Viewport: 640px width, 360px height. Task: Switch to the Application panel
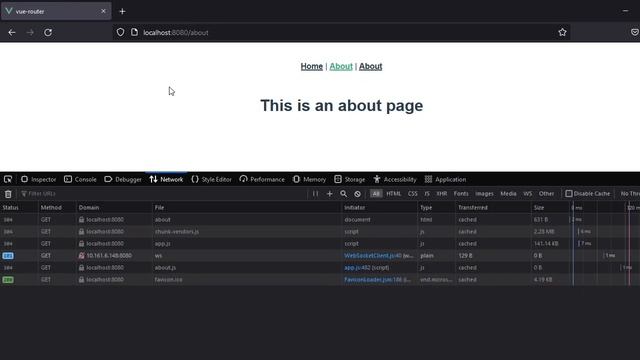(445, 180)
